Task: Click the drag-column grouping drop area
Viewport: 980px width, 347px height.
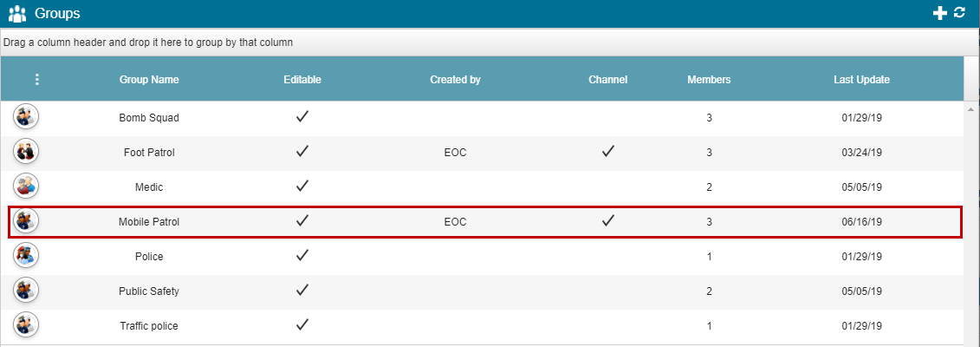Action: pos(490,43)
